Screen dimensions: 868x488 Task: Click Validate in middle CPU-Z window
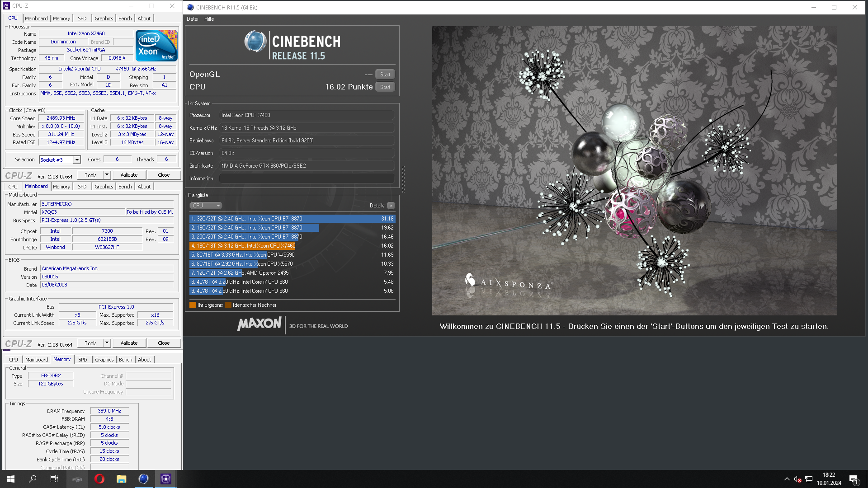click(x=129, y=343)
